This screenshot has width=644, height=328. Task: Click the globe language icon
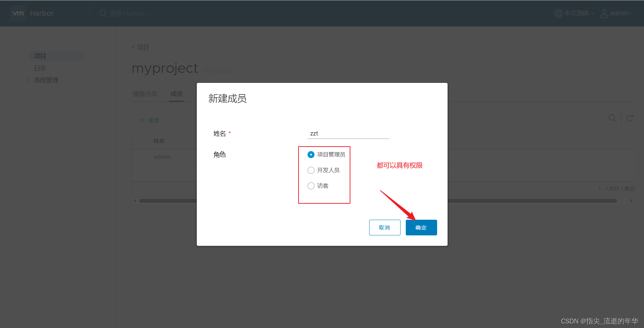point(558,13)
